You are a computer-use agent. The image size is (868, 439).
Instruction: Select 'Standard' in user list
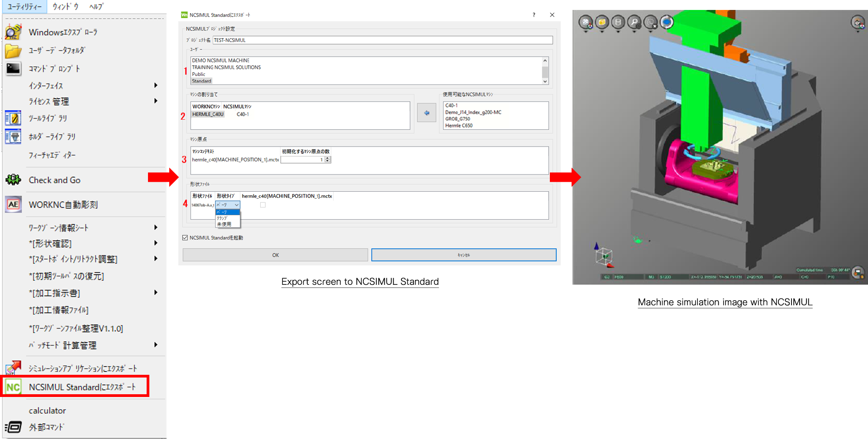pyautogui.click(x=201, y=81)
